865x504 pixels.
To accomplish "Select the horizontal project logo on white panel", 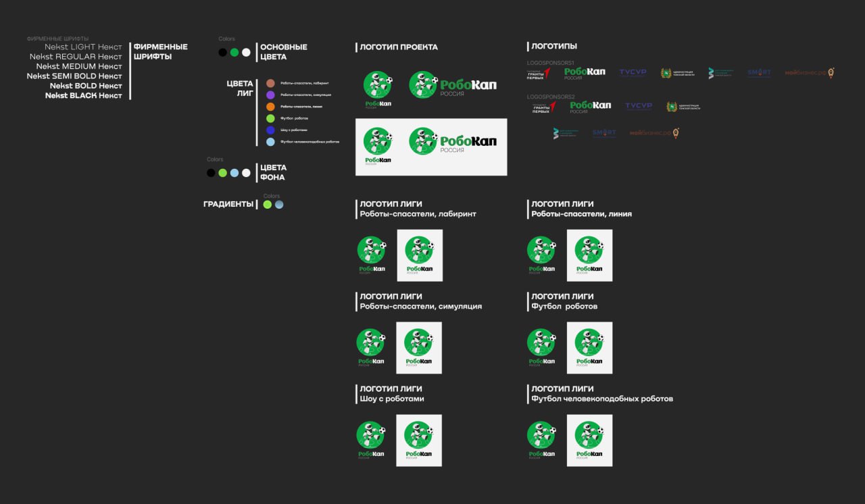I will 453,141.
